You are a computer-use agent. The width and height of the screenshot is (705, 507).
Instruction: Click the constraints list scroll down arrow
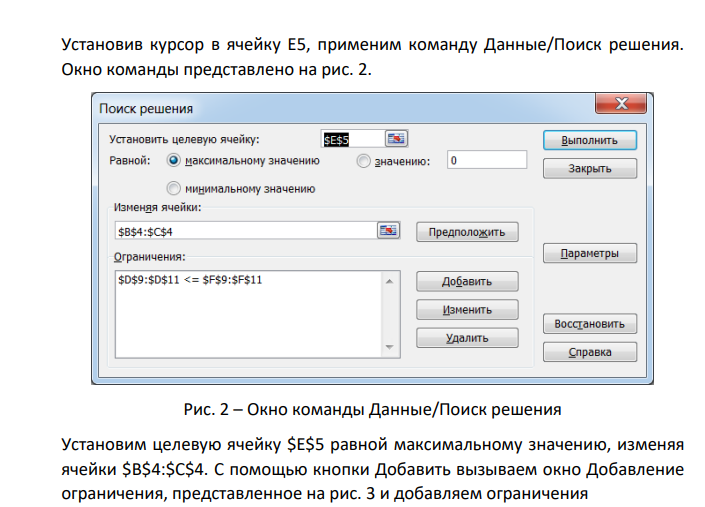click(x=390, y=347)
